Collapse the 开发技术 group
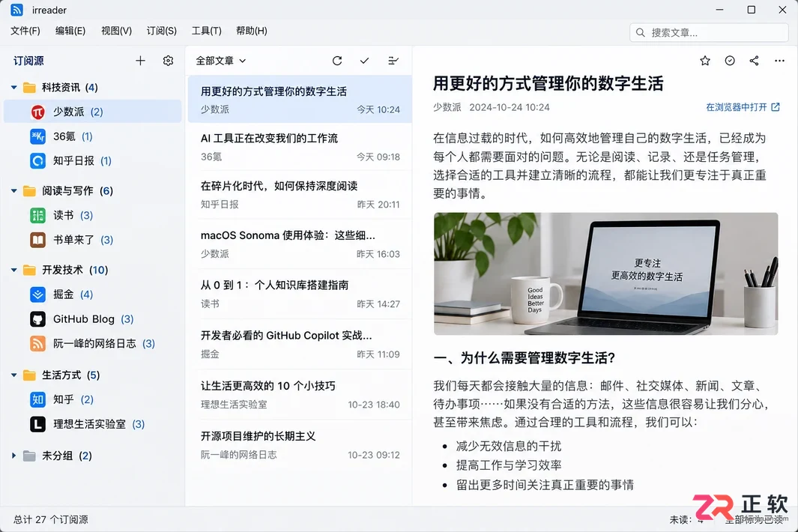Viewport: 798px width, 532px height. [x=13, y=270]
